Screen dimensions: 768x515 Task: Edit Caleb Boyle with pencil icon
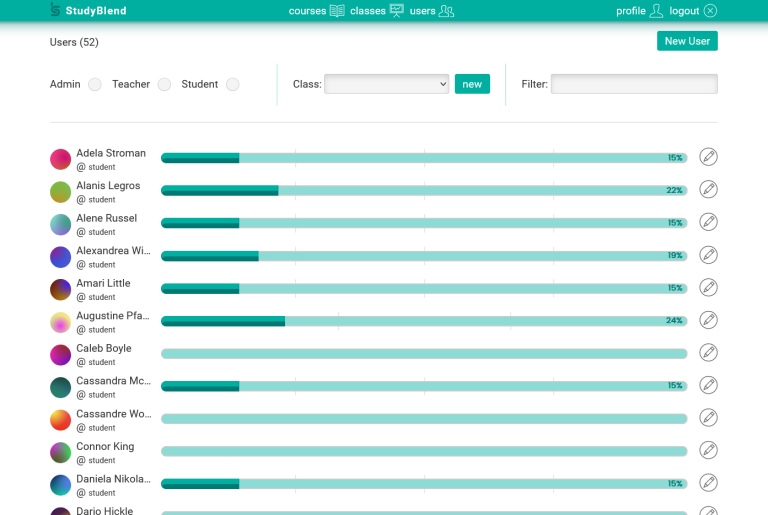pyautogui.click(x=708, y=352)
